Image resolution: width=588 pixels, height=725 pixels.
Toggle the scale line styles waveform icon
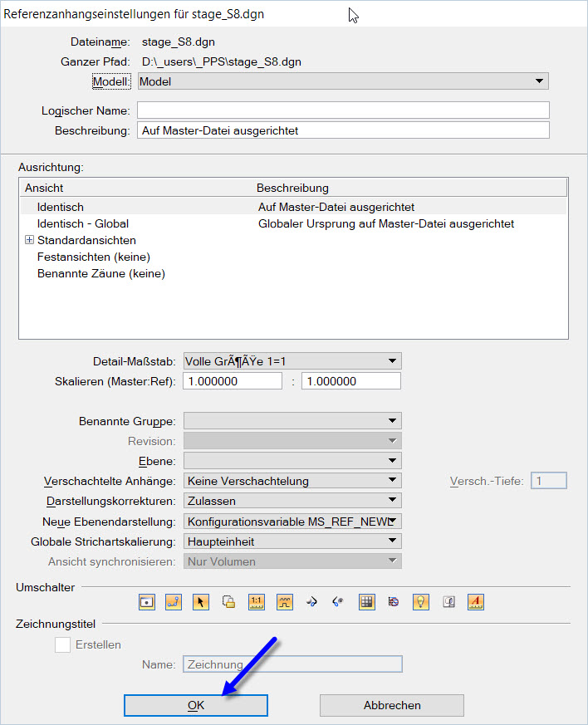(285, 602)
